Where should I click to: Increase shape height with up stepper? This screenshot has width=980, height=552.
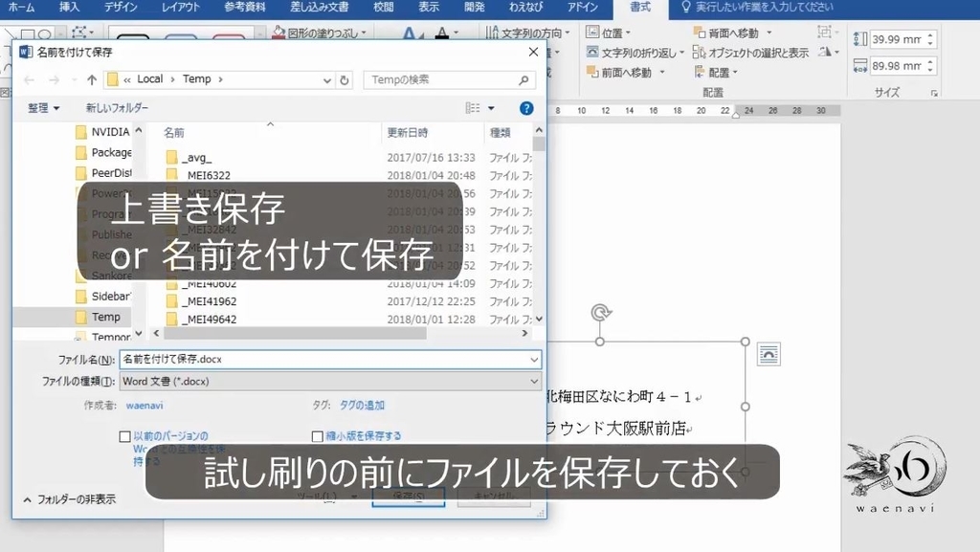[930, 35]
